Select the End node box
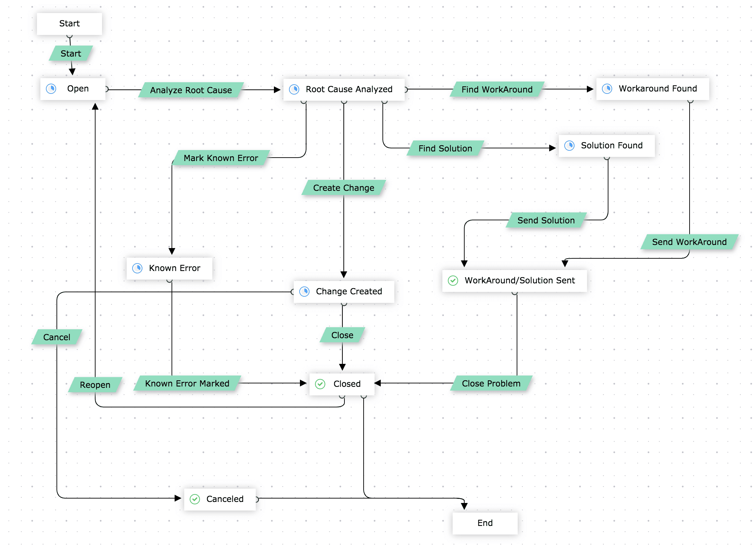 (485, 523)
